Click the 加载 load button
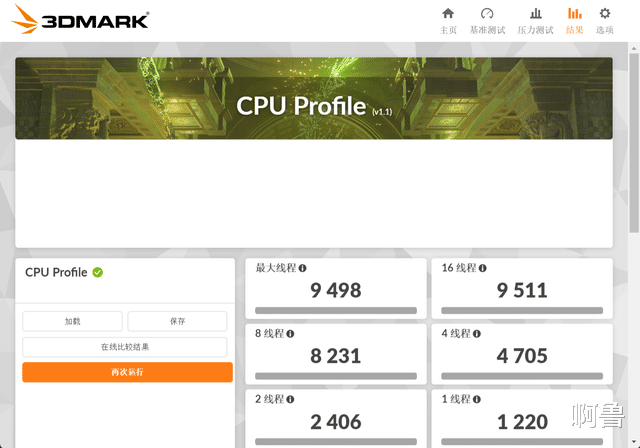Screen dimensions: 640x448 click(72, 321)
